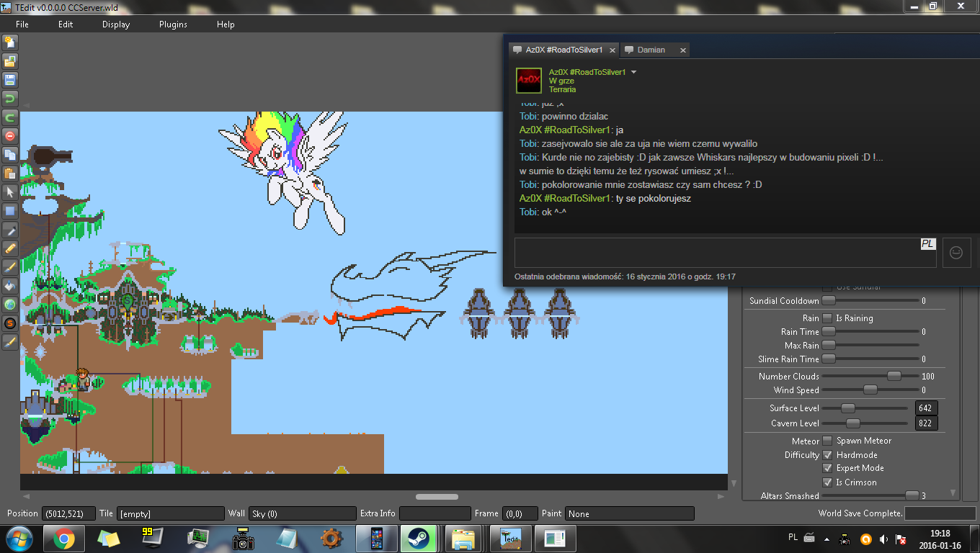This screenshot has width=980, height=553.
Task: Click the Sundial Cooldown slider handle
Action: pyautogui.click(x=829, y=300)
